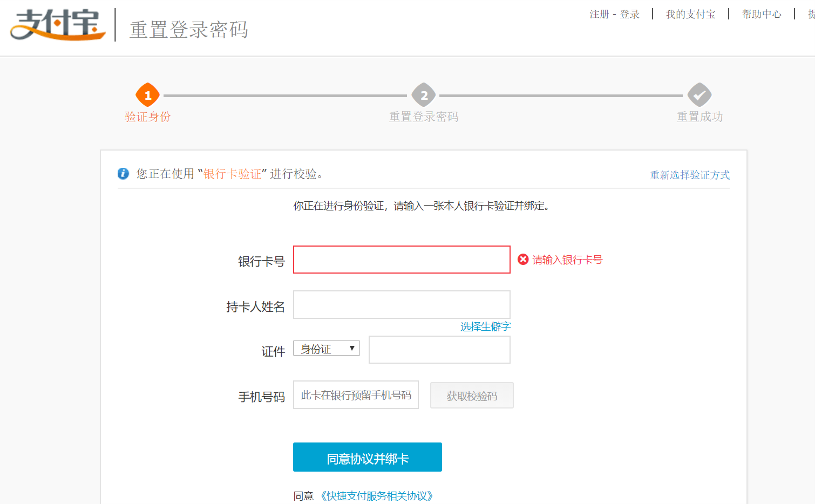Click the blue info icon
Viewport: 815px width, 504px height.
pos(123,174)
